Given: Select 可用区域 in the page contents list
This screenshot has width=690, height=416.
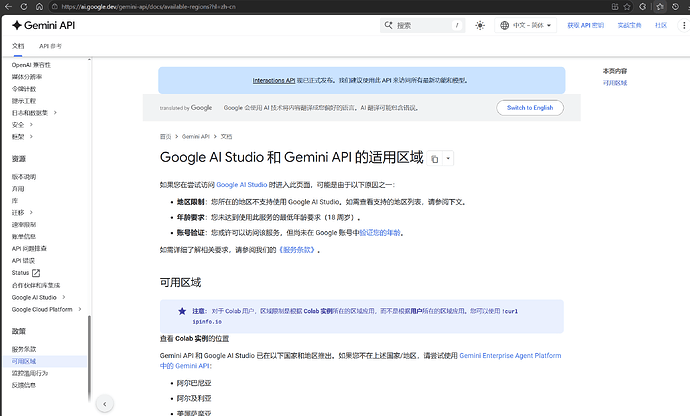Looking at the screenshot, I should pyautogui.click(x=615, y=83).
